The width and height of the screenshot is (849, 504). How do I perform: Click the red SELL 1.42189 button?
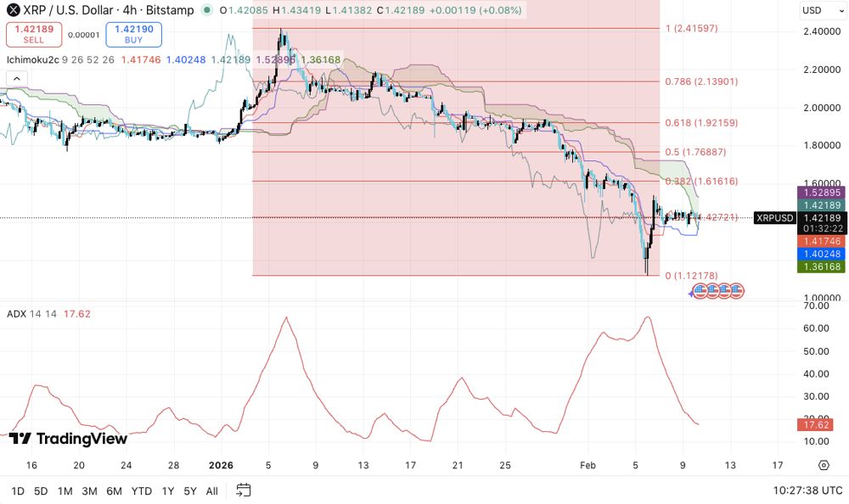point(34,34)
